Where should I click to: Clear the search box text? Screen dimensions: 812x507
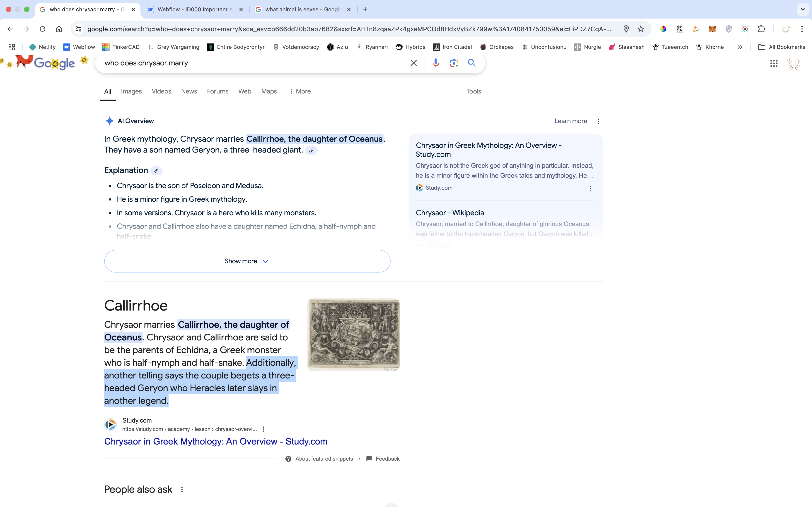tap(413, 63)
